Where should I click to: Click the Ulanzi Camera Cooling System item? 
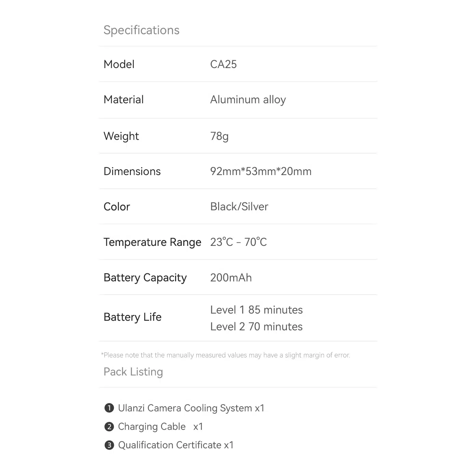191,408
